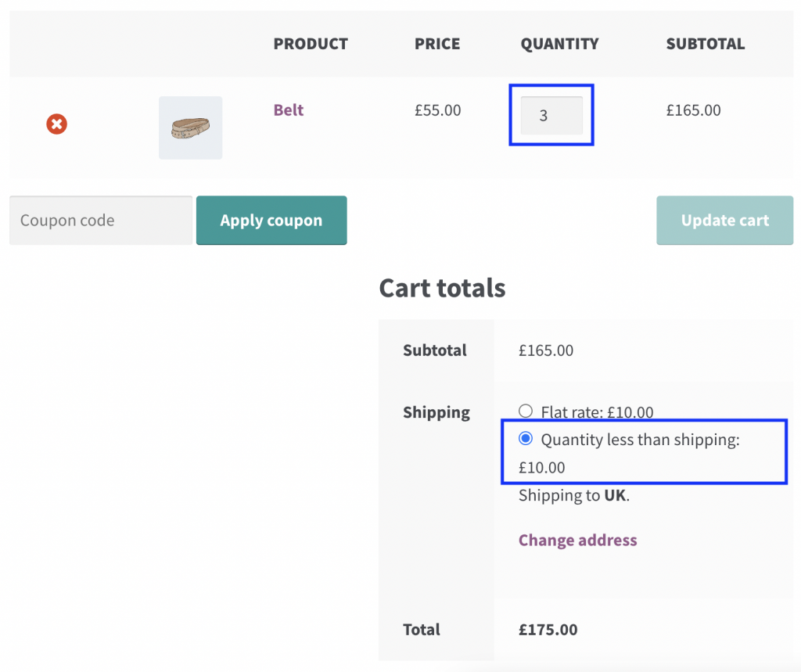Click the Subtotal row in Cart totals
This screenshot has width=801, height=672.
435,350
